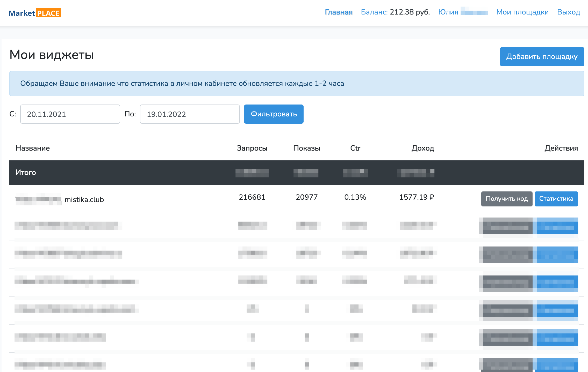Image resolution: width=588 pixels, height=372 pixels.
Task: Click the Выход logout link
Action: pos(568,12)
